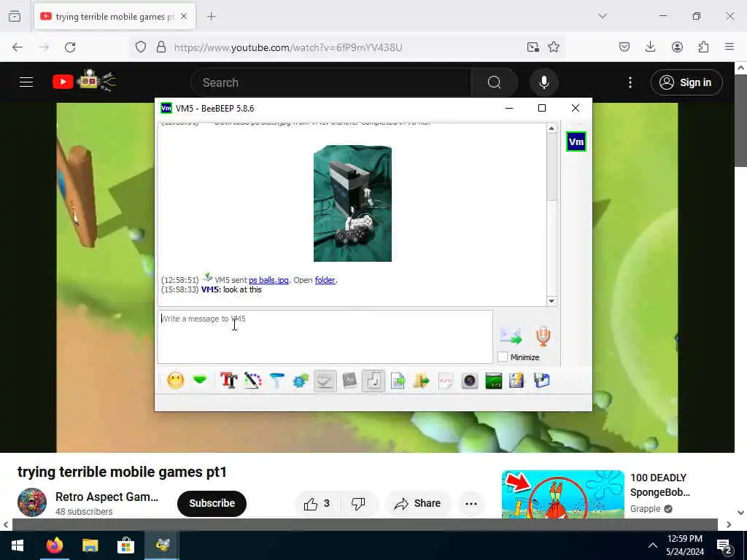Viewport: 747px width, 560px height.
Task: Toggle the music note sound button
Action: [x=373, y=381]
